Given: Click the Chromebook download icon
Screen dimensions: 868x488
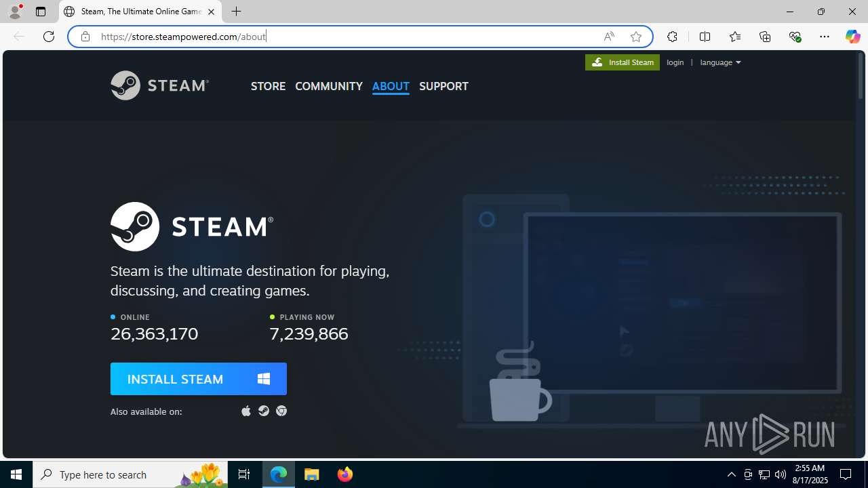Looking at the screenshot, I should point(281,411).
